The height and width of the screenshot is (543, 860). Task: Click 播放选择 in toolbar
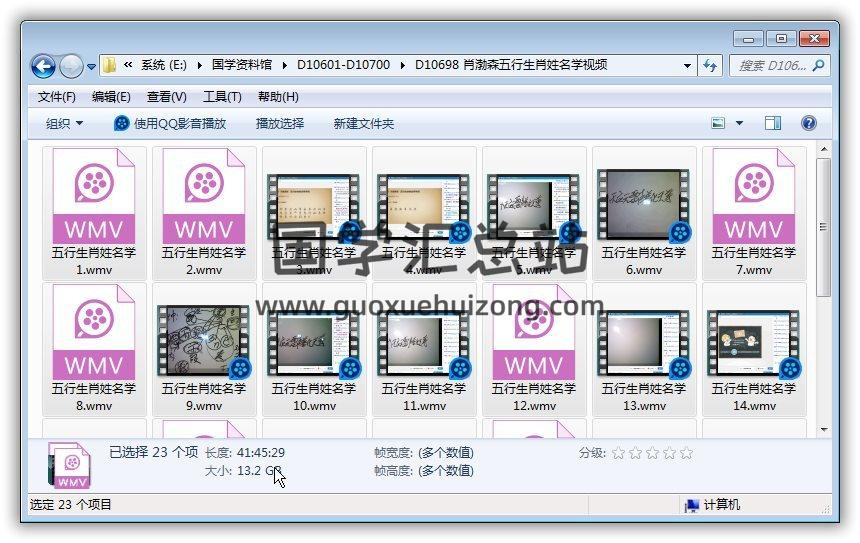point(280,123)
